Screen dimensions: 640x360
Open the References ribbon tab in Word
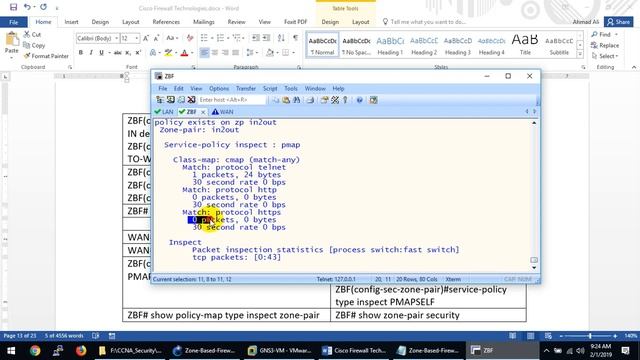(166, 22)
